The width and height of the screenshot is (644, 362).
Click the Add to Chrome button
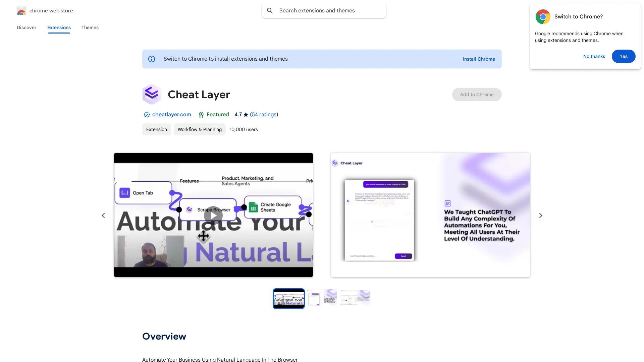477,95
